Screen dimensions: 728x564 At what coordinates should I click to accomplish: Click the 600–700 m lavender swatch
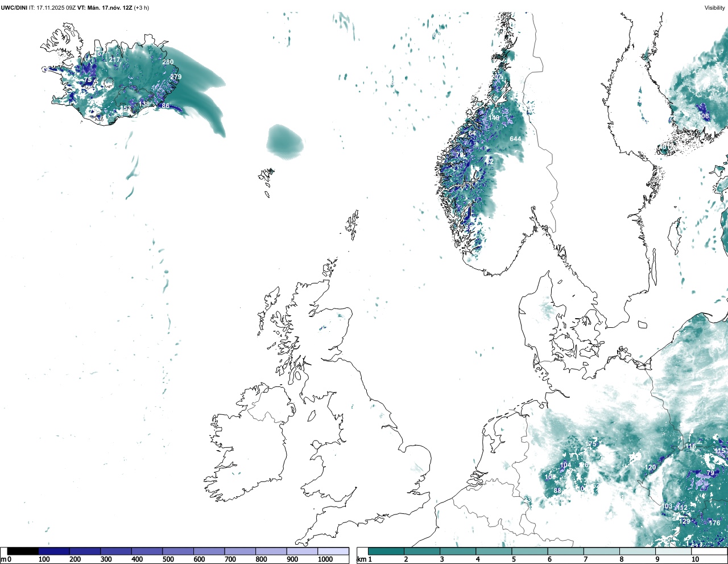click(x=209, y=551)
